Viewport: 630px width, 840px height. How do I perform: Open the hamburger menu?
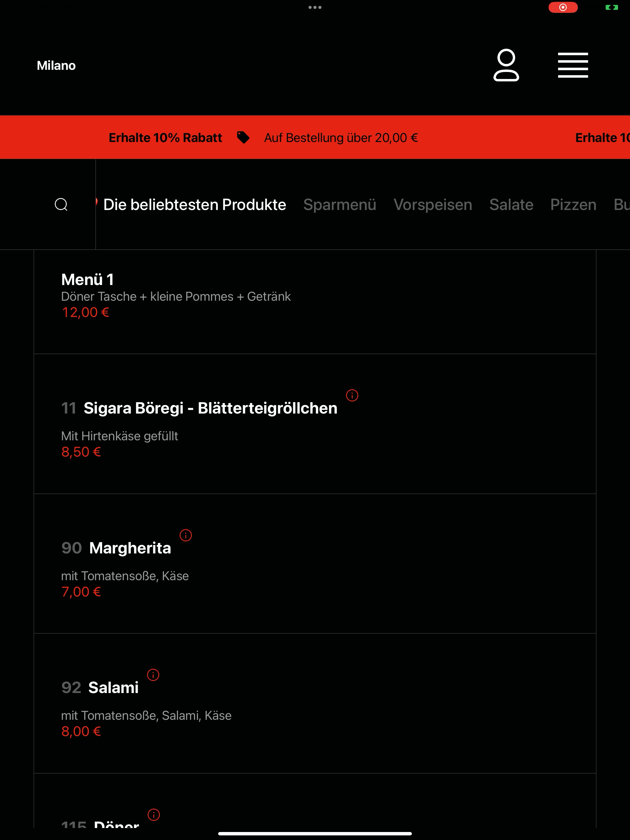click(572, 65)
